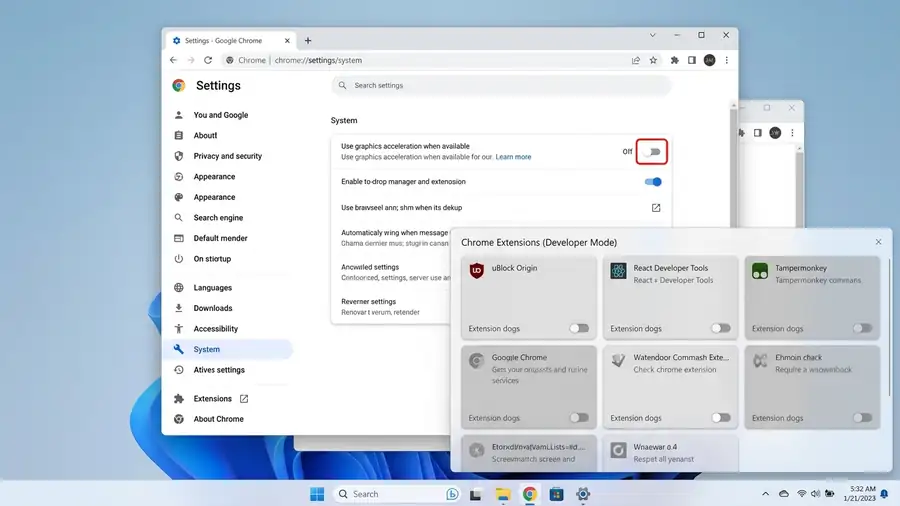
Task: Open the profile avatar in front Chrome window
Action: (x=709, y=60)
